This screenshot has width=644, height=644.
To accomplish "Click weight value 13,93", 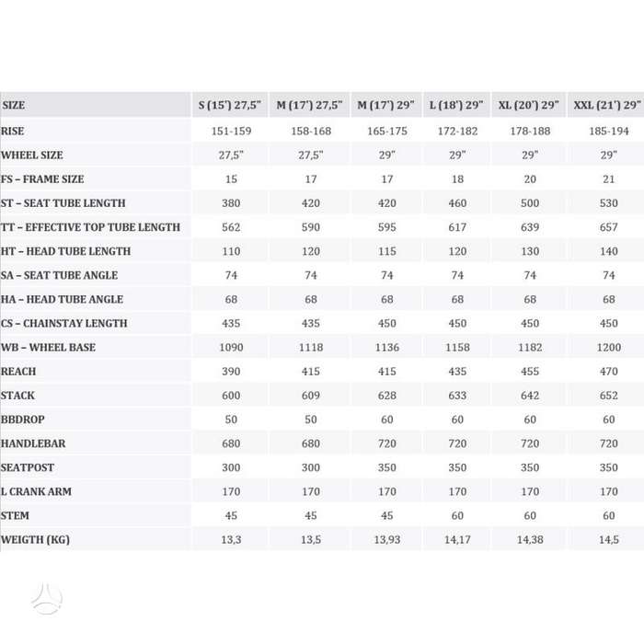I will click(x=387, y=540).
